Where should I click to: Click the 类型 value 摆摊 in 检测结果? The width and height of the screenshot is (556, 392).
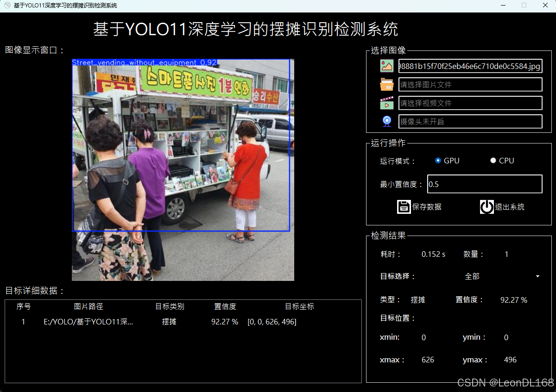tap(418, 300)
